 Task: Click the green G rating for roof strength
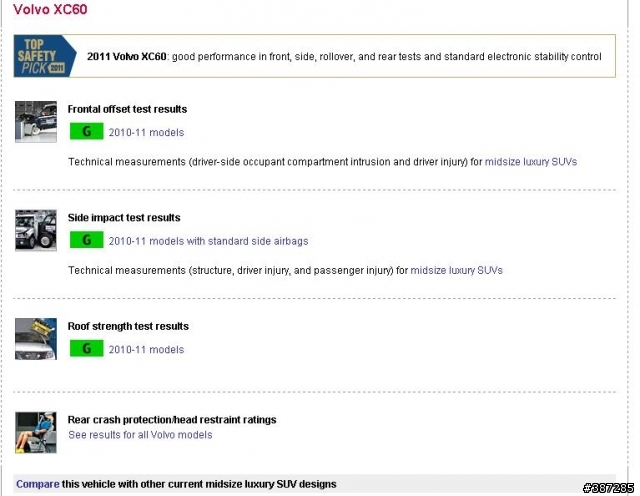click(87, 349)
